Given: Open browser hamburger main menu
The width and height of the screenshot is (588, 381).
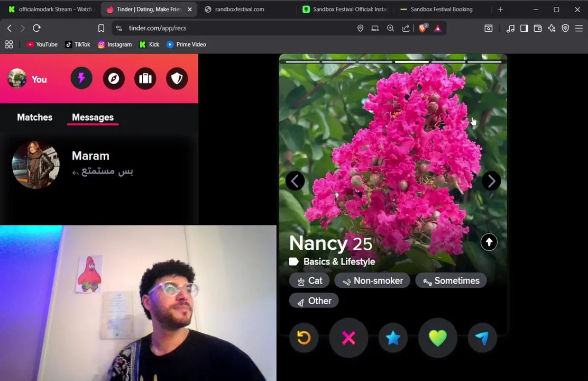Looking at the screenshot, I should click(579, 28).
